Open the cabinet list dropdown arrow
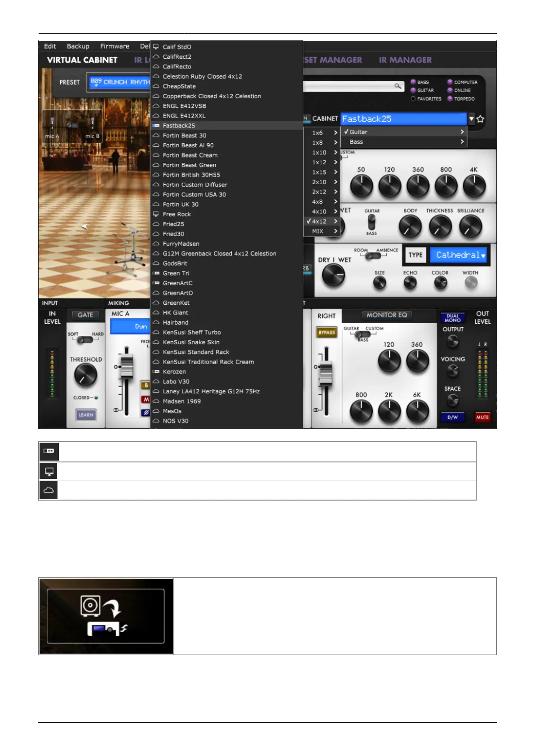Image resolution: width=535 pixels, height=756 pixels. 471,119
